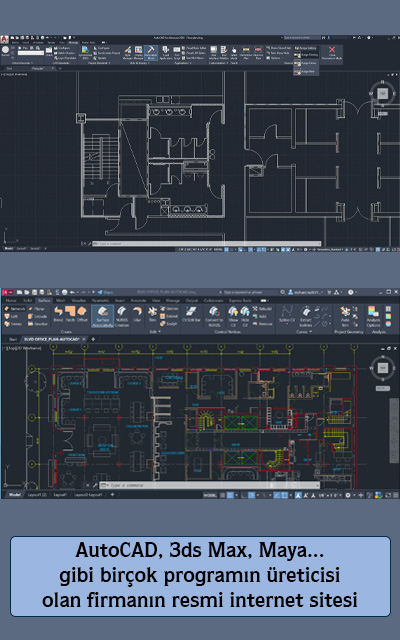Click the lower window ViewCube Top face
This screenshot has height=640, width=400.
click(x=382, y=368)
